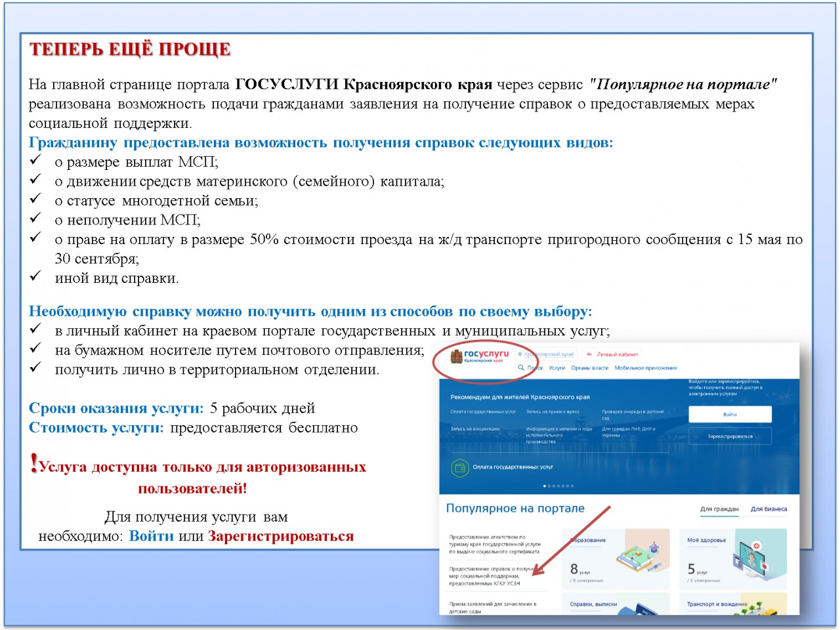Open Личный кабинет in the portal header
The width and height of the screenshot is (840, 630).
(x=618, y=354)
